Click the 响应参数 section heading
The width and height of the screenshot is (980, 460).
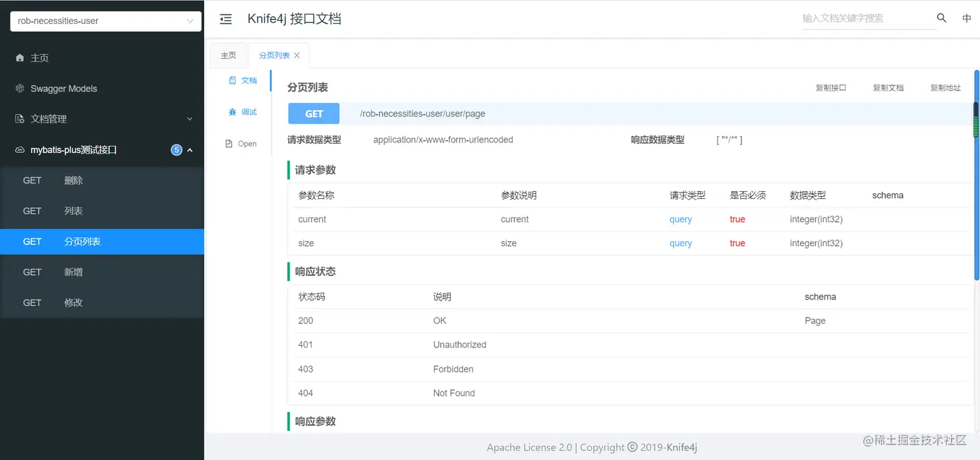pos(315,421)
